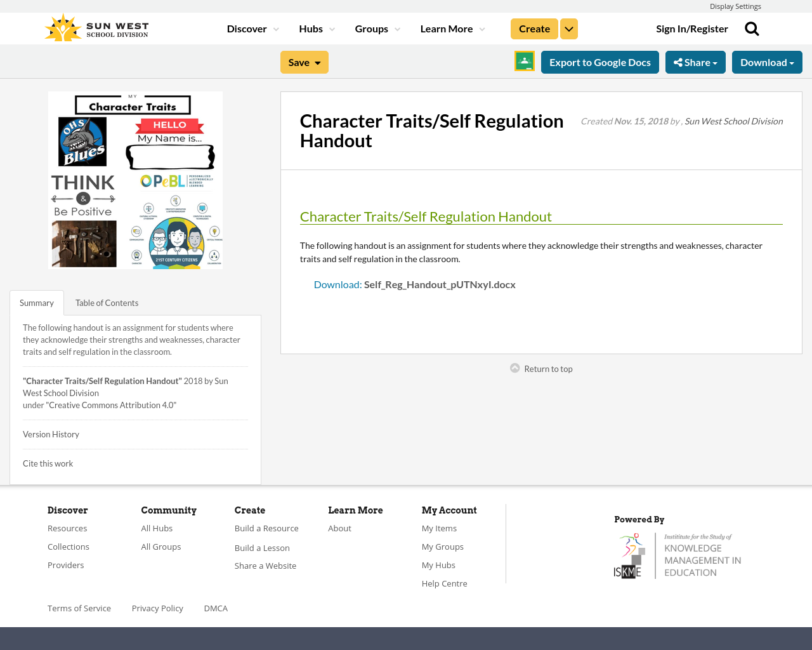Select the Summary tab

click(x=36, y=302)
